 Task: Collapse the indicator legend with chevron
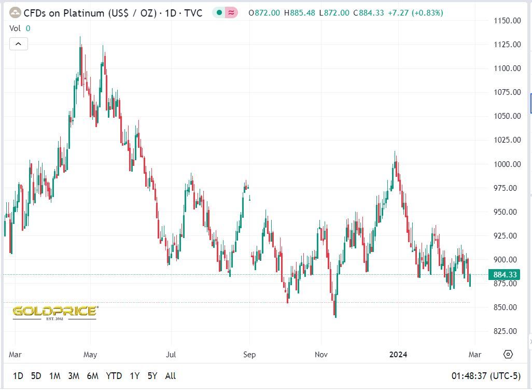pyautogui.click(x=18, y=44)
